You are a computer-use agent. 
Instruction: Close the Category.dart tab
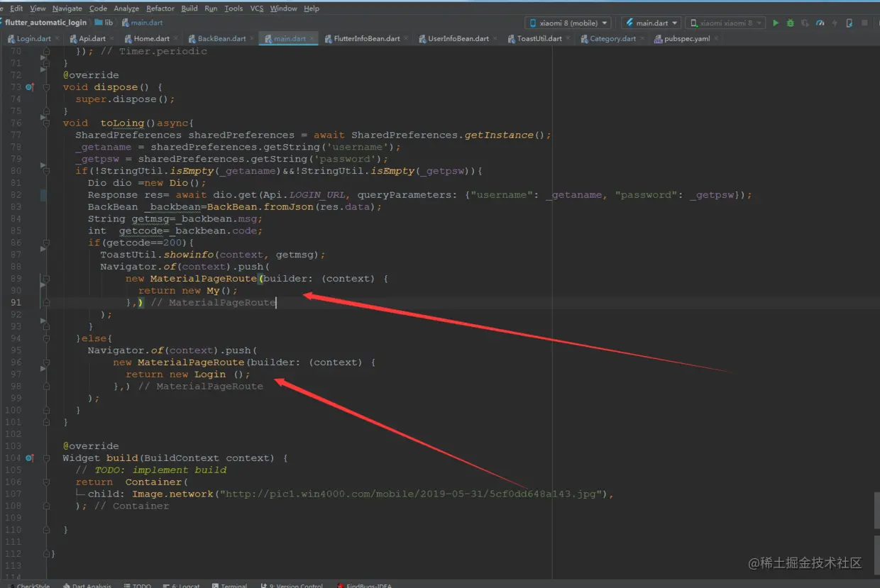(644, 39)
